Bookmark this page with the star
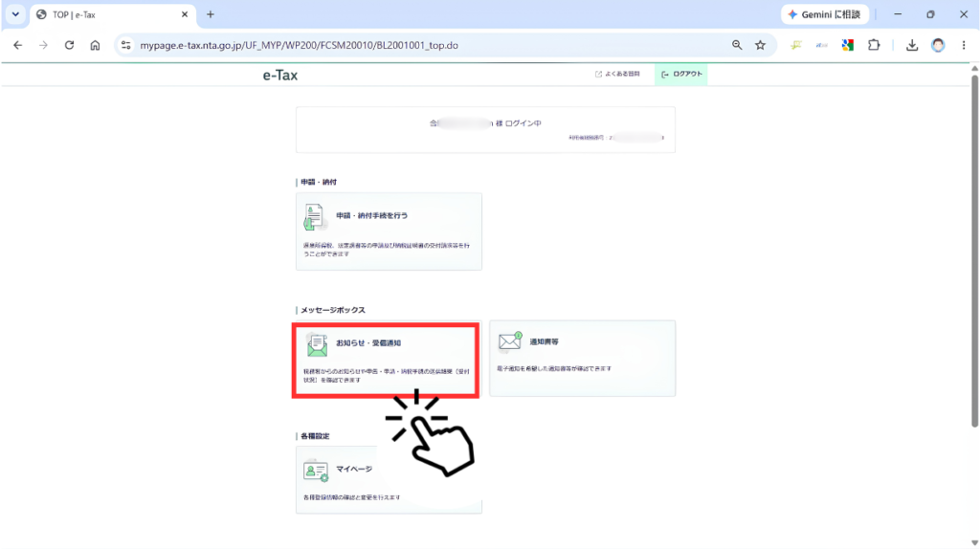Screen dimensions: 980x549 coord(760,45)
